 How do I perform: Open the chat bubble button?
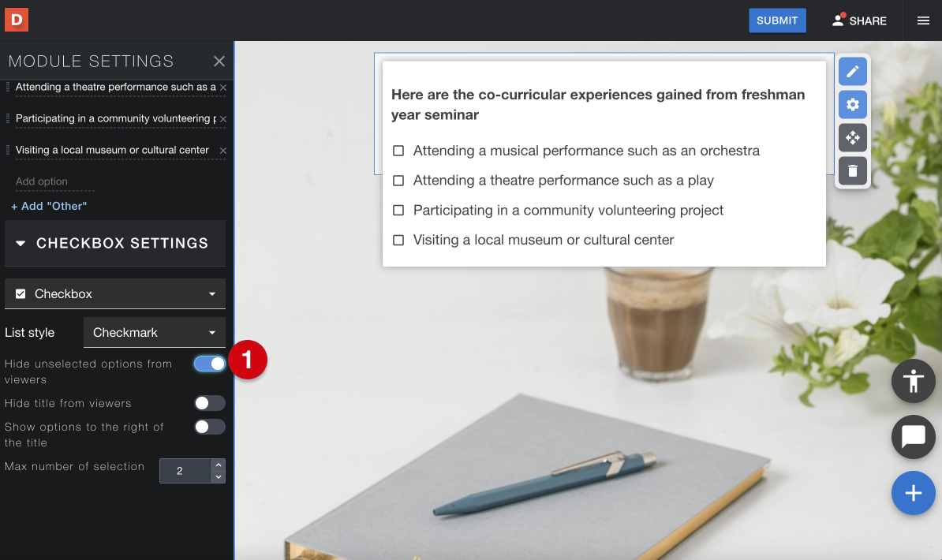point(913,437)
